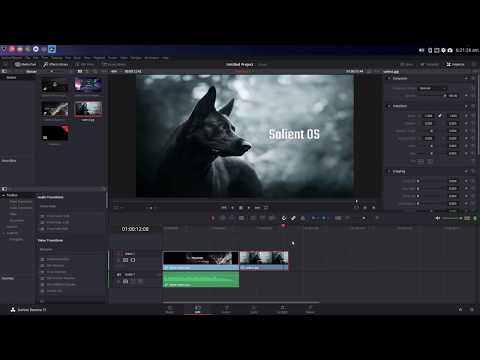Screen dimensions: 480x360
Task: Add a marker with the Marker icon
Action: tap(324, 218)
